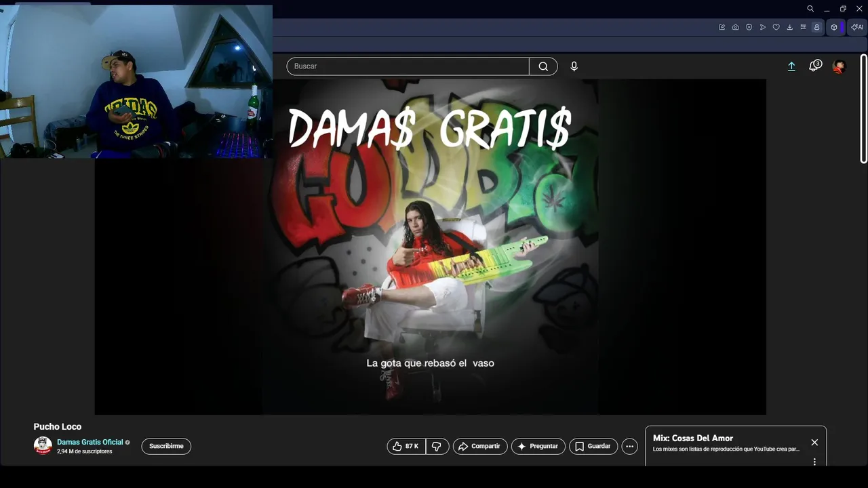This screenshot has height=488, width=868.
Task: Open YouTube notifications bell
Action: 815,66
